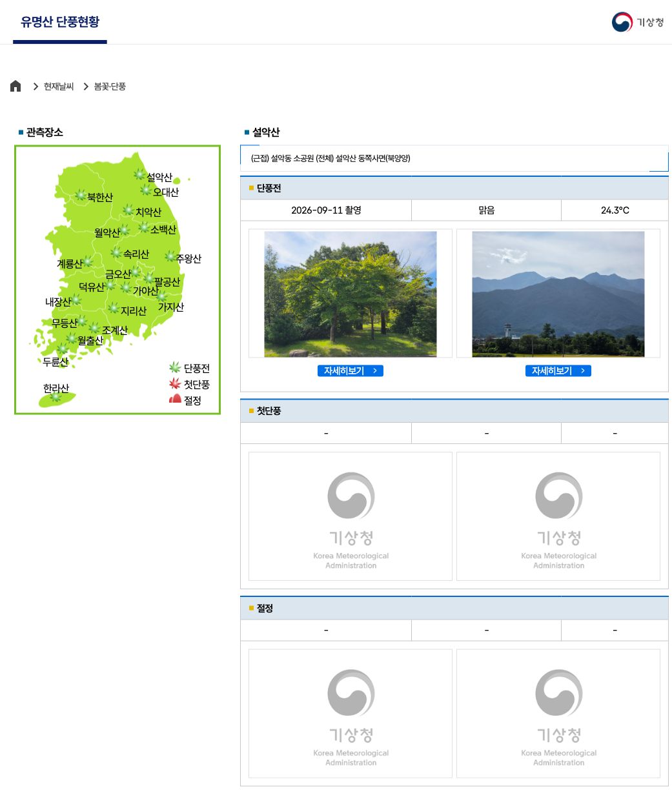Click the 가야산 label on the map

click(x=145, y=291)
